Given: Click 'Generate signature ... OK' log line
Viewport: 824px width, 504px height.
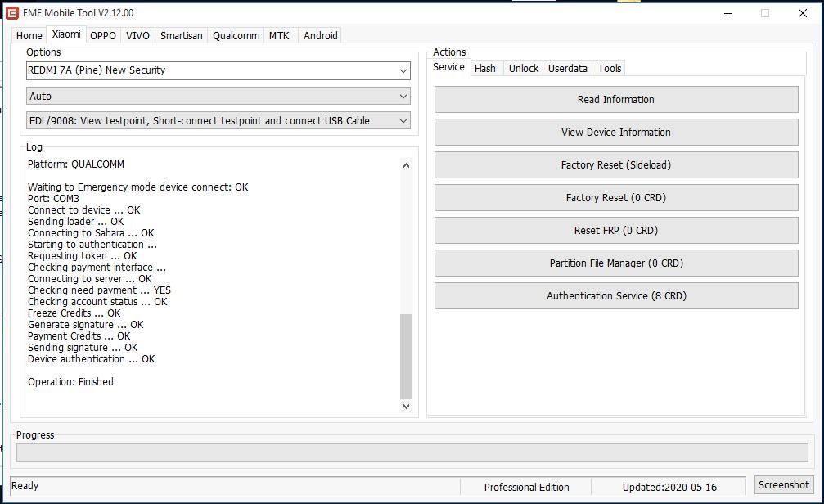Looking at the screenshot, I should pyautogui.click(x=86, y=325).
